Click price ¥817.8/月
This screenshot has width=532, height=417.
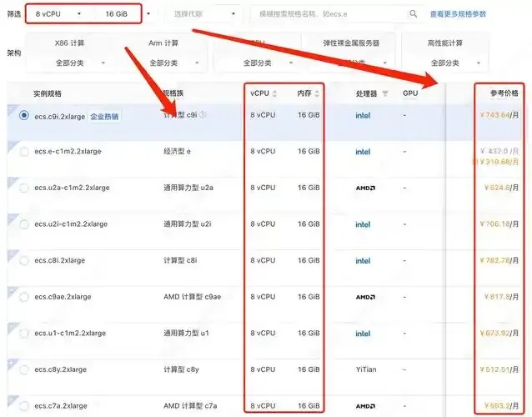pos(501,297)
